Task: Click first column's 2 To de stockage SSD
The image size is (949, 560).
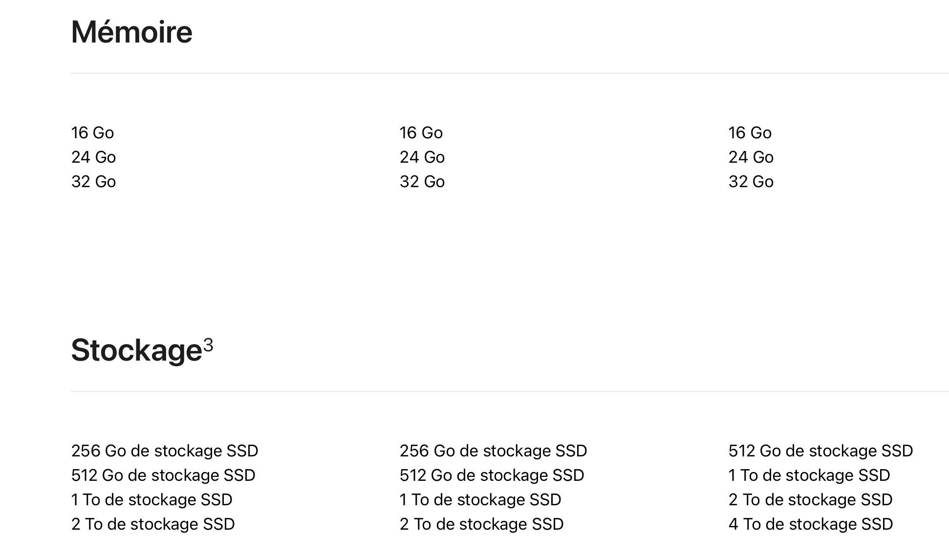Action: click(x=153, y=524)
